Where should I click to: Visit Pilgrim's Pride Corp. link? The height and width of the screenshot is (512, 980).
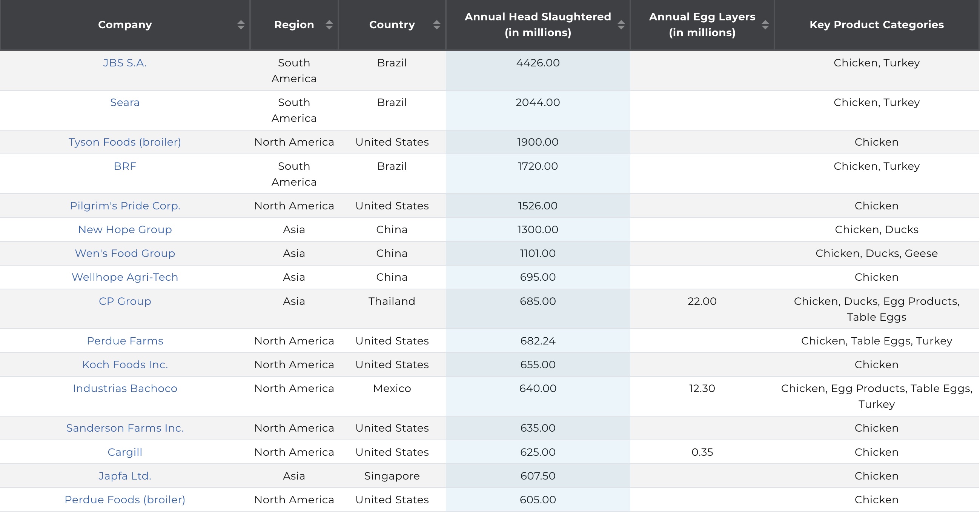click(125, 206)
